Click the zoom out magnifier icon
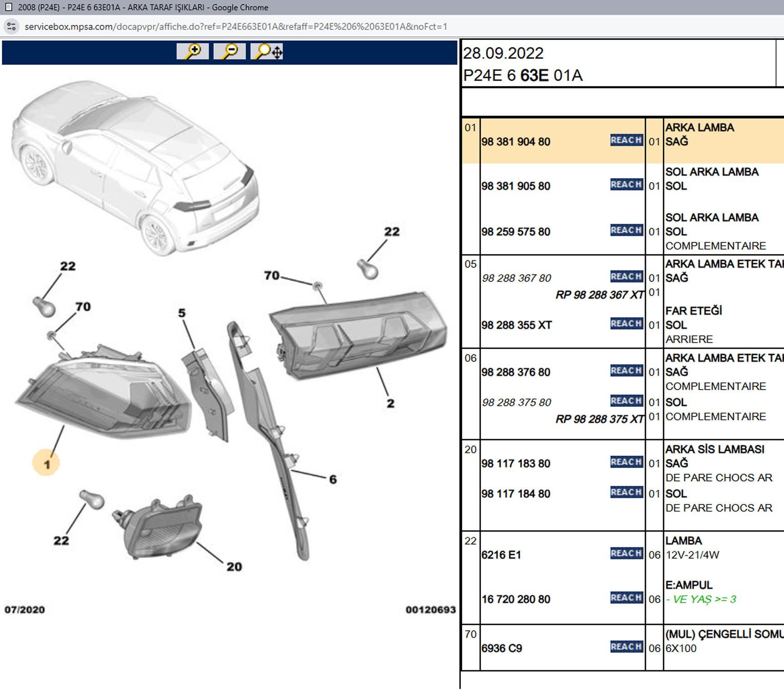 230,51
